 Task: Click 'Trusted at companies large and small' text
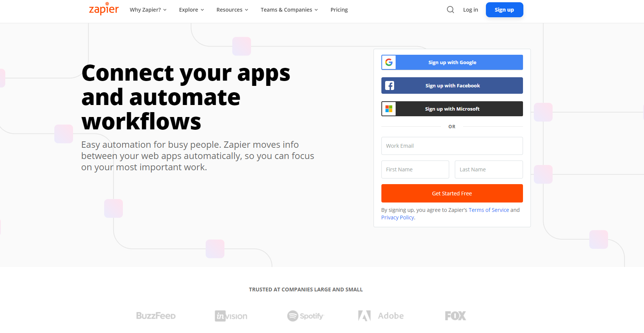pos(306,289)
